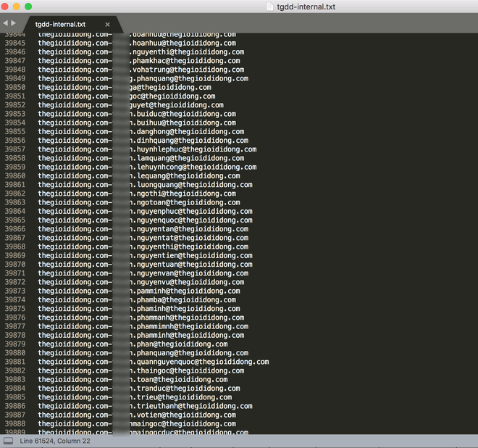The width and height of the screenshot is (478, 448).
Task: Click line number 39873 in the gutter
Action: [14, 291]
